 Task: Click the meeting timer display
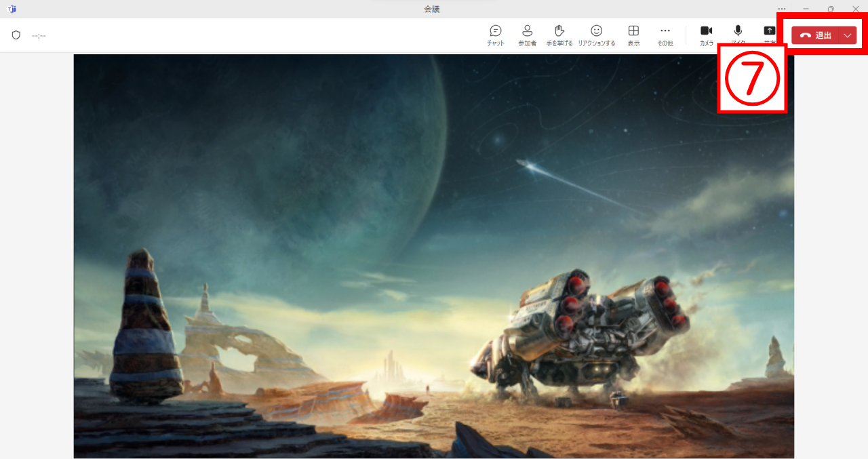(39, 35)
